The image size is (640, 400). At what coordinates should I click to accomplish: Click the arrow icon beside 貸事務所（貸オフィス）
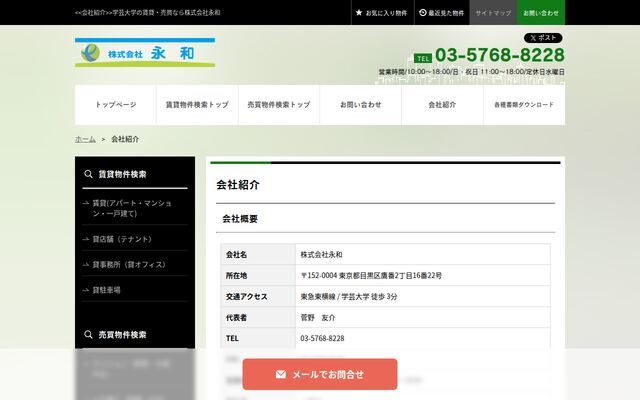coord(86,264)
